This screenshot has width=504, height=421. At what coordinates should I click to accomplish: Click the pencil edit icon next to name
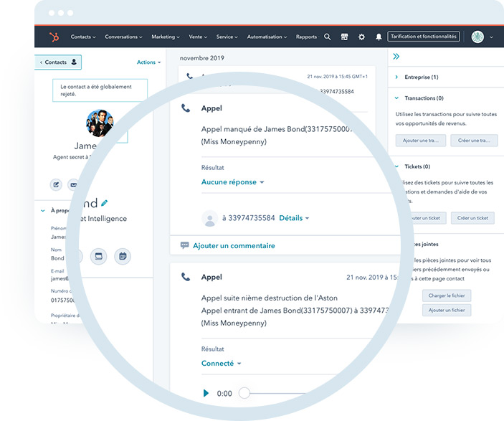(x=104, y=203)
